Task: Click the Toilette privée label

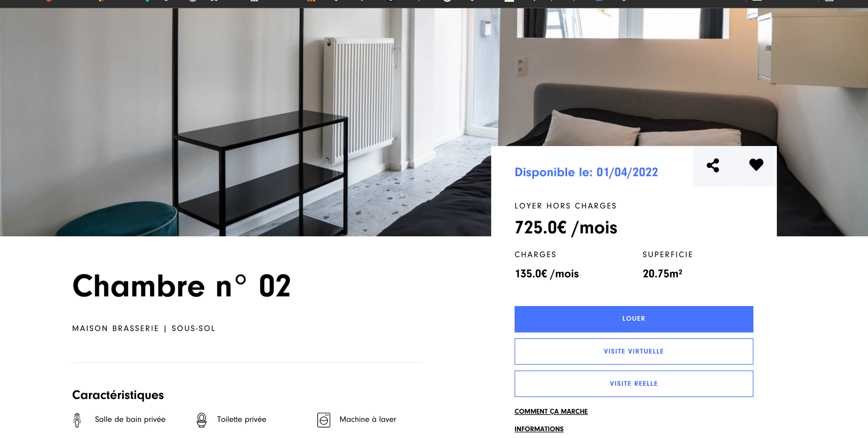Action: coord(242,419)
